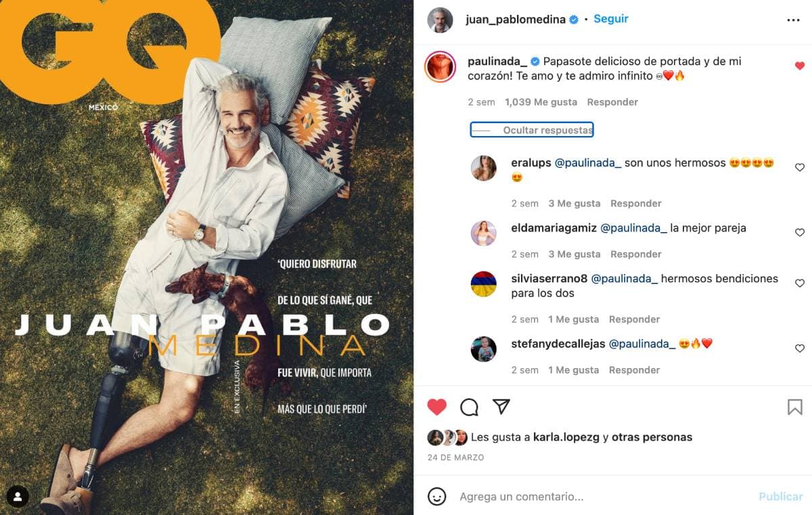Viewport: 812px width, 515px height.
Task: Save post with bookmark icon
Action: point(795,407)
